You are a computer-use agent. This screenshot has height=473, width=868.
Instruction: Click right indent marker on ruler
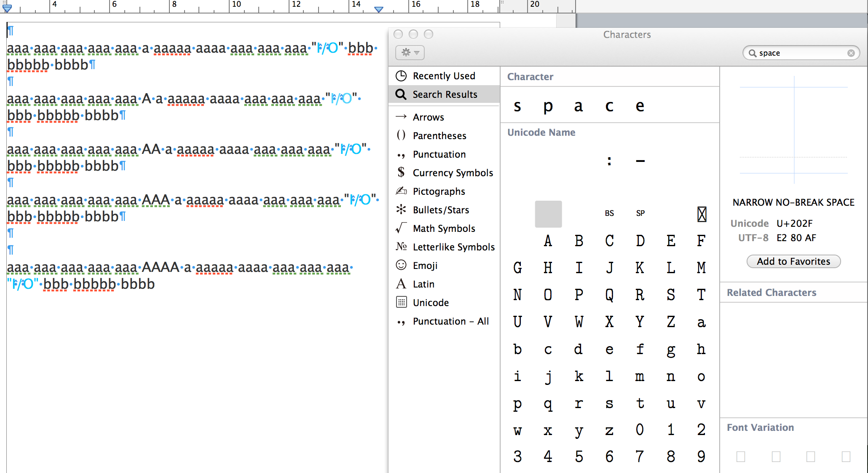point(379,9)
